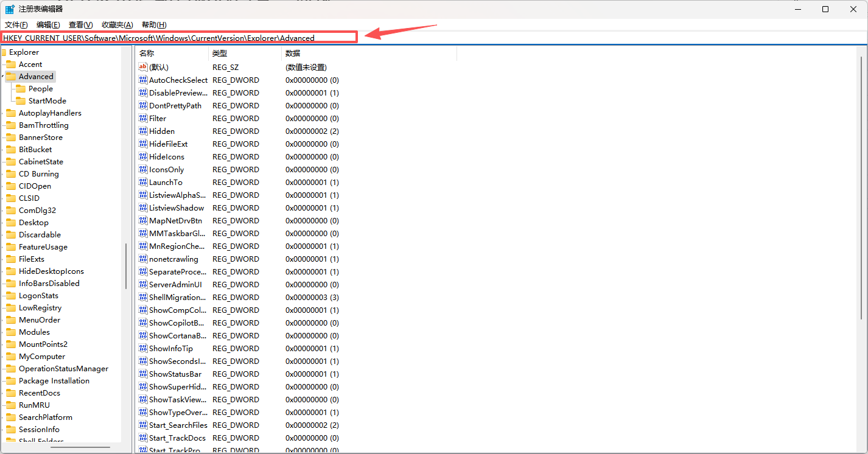Select the FeatureUsage key

43,247
